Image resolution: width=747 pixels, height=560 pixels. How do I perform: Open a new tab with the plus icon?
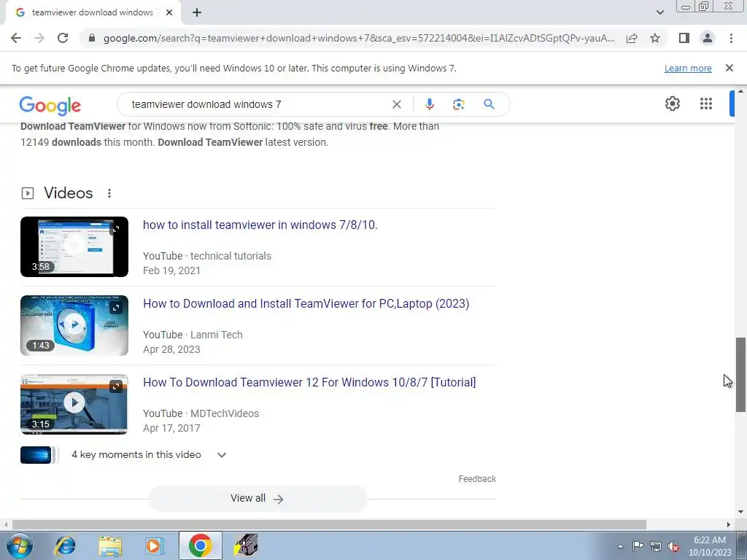[x=197, y=12]
